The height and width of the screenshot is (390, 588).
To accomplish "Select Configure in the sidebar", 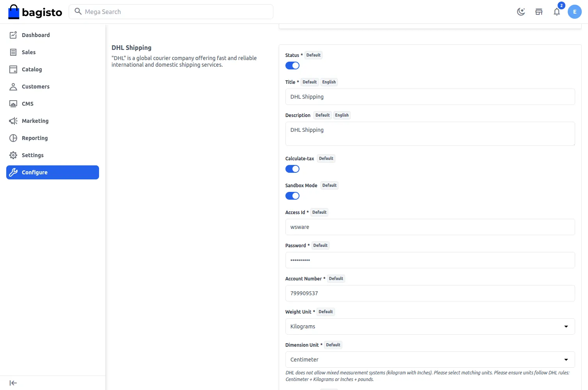I will tap(34, 172).
